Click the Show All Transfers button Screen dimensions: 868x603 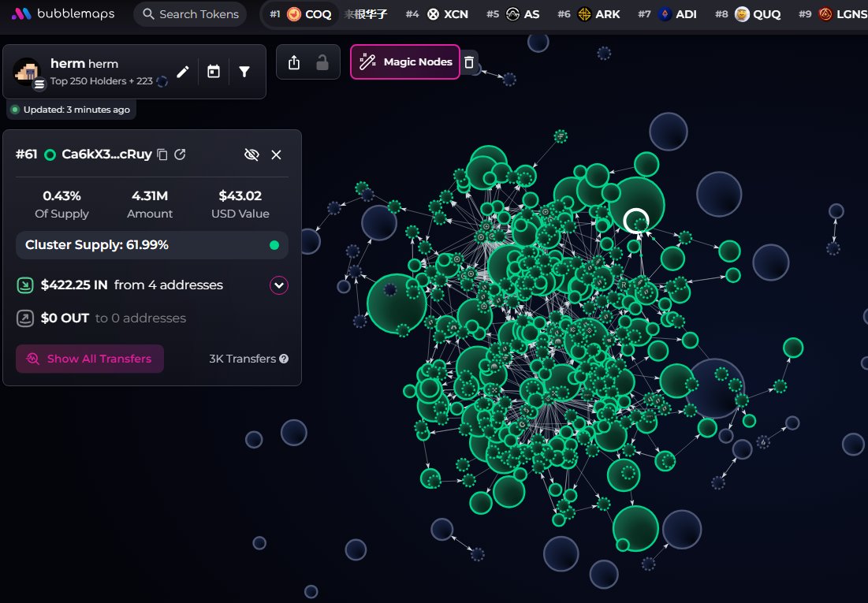tap(89, 359)
